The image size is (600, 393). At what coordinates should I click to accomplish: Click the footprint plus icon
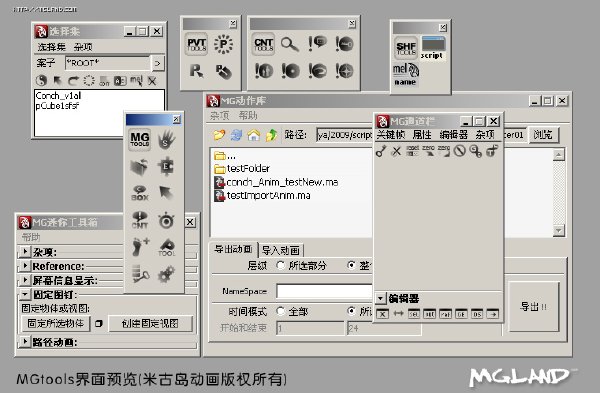click(140, 247)
